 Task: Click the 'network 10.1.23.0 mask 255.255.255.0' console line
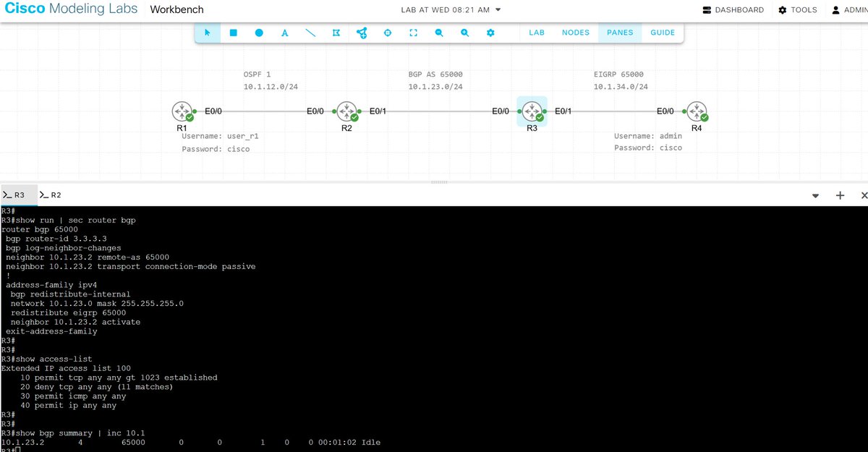(97, 303)
